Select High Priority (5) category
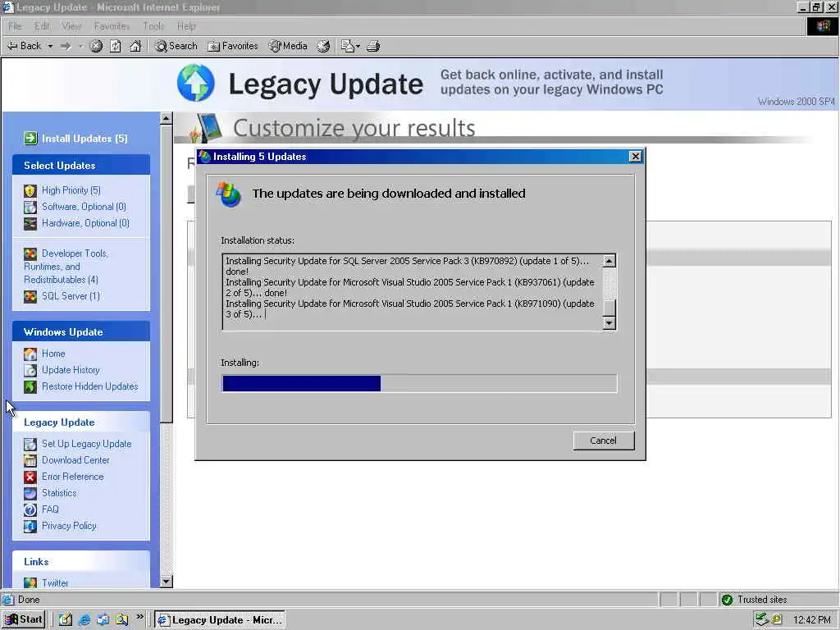840x630 pixels. (71, 190)
